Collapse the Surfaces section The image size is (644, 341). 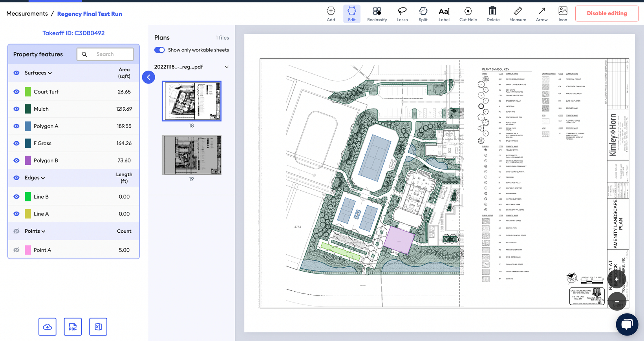[x=50, y=73]
